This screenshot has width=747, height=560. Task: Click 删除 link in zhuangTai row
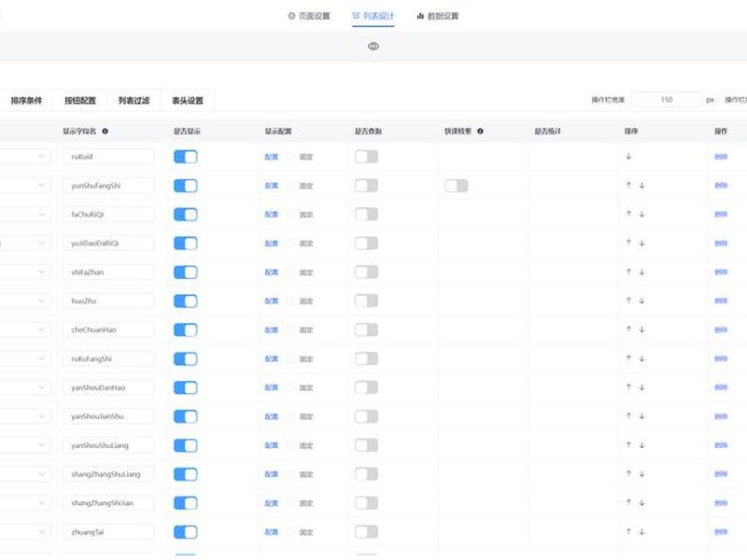[x=721, y=532]
